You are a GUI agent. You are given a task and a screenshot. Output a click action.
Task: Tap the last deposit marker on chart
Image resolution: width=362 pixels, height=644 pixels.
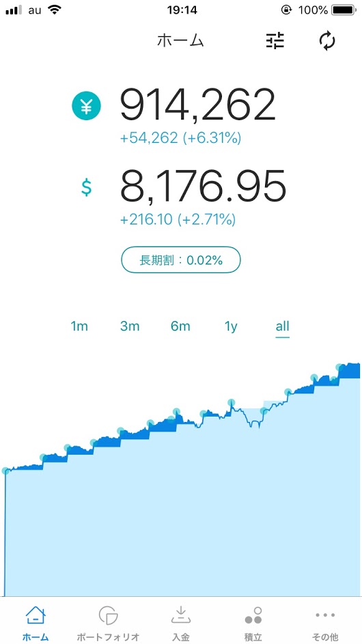point(339,367)
